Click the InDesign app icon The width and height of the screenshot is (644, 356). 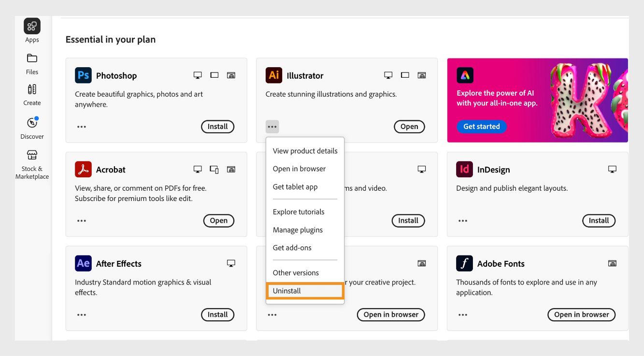(x=464, y=170)
